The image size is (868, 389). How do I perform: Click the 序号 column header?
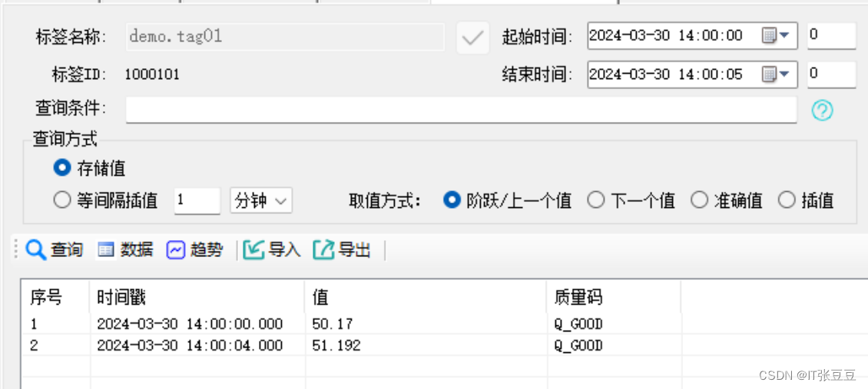(55, 298)
